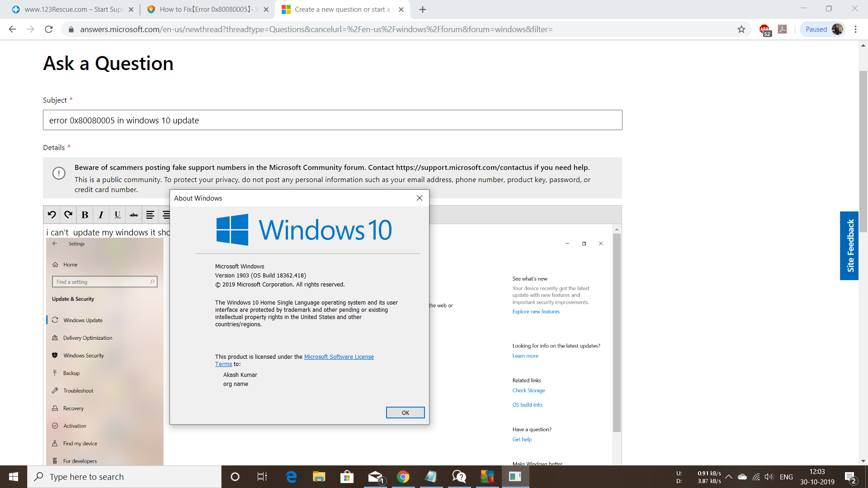Click Get help link
Image resolution: width=868 pixels, height=488 pixels.
(522, 439)
